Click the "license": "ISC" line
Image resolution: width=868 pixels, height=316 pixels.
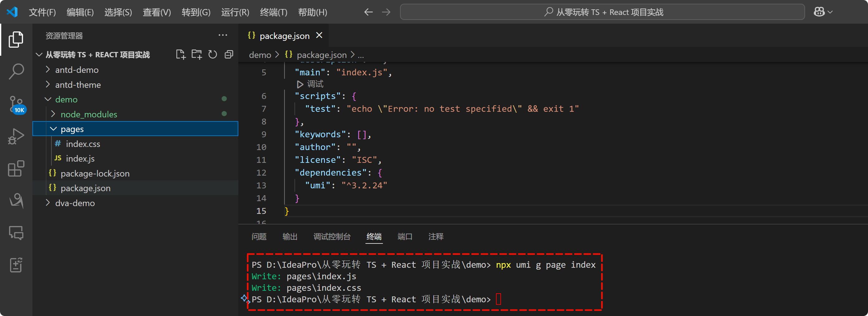(338, 160)
